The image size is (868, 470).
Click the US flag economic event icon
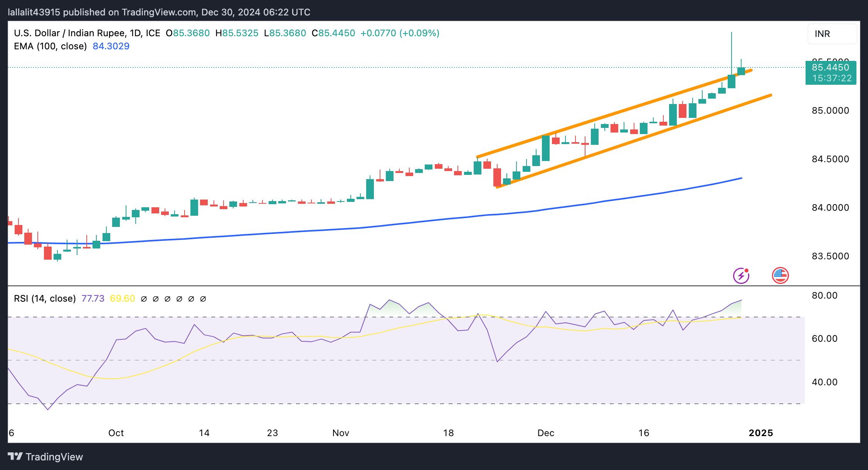point(780,275)
